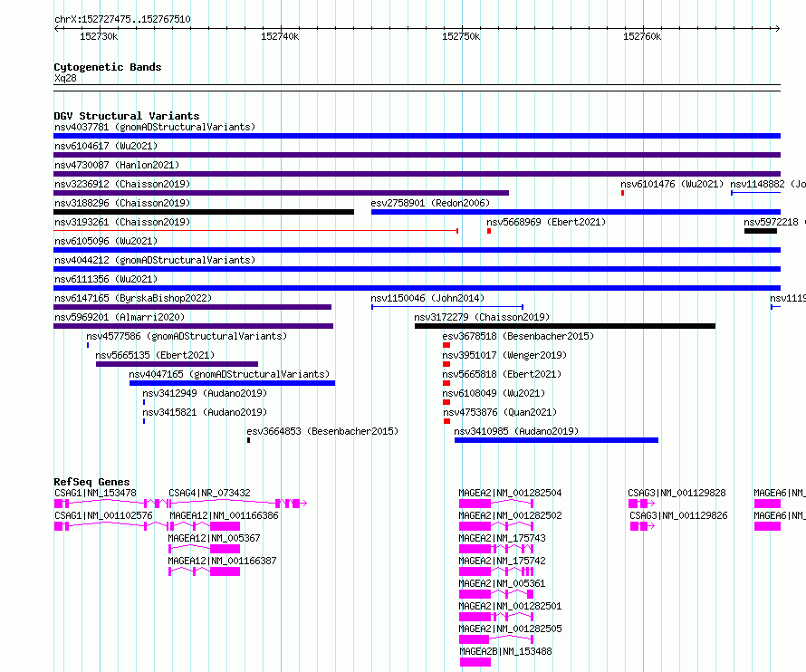This screenshot has height=672, width=806.
Task: Select nsv3412949 (Audano2019) variant
Action: (205, 393)
